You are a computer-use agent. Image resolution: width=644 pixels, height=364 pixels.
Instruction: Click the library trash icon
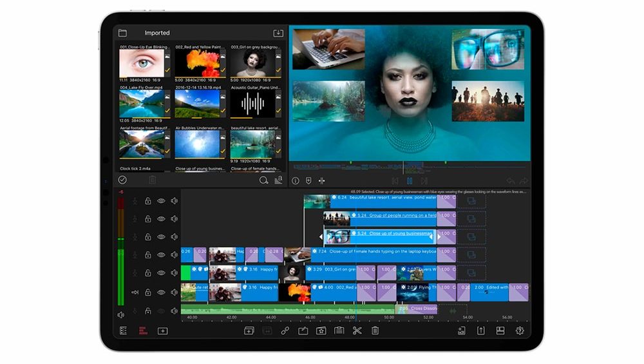tap(153, 180)
